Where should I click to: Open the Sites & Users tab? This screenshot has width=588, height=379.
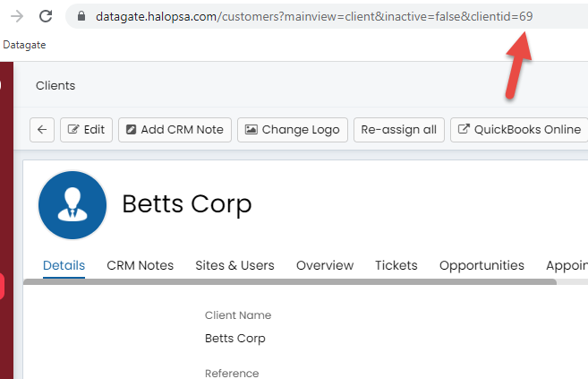(x=234, y=265)
